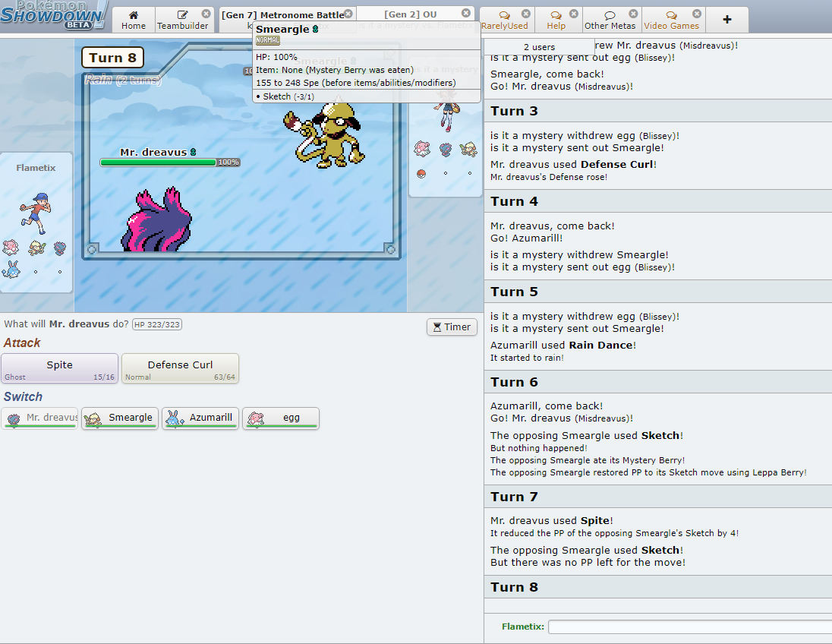This screenshot has height=644, width=832.
Task: Close the Help room tab
Action: [x=574, y=13]
